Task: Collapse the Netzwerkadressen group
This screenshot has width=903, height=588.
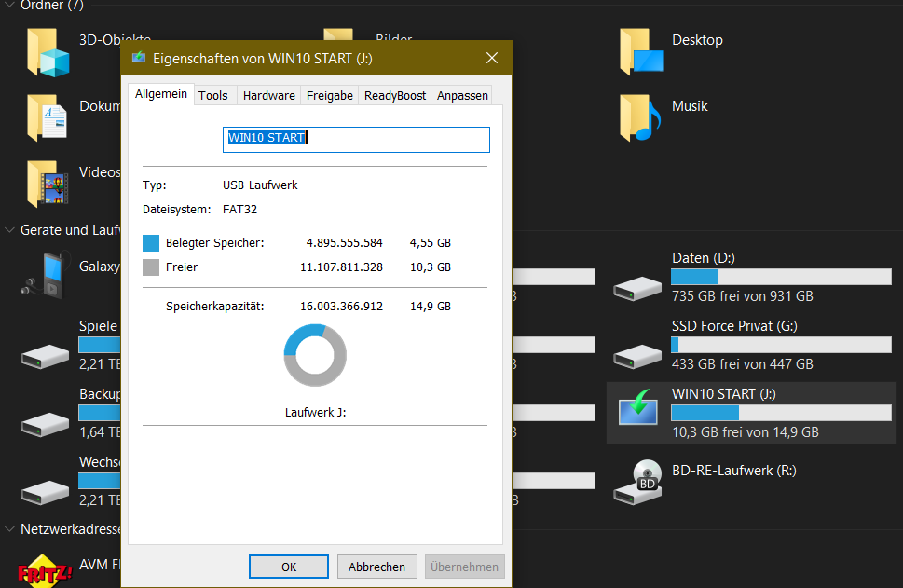Action: point(10,528)
